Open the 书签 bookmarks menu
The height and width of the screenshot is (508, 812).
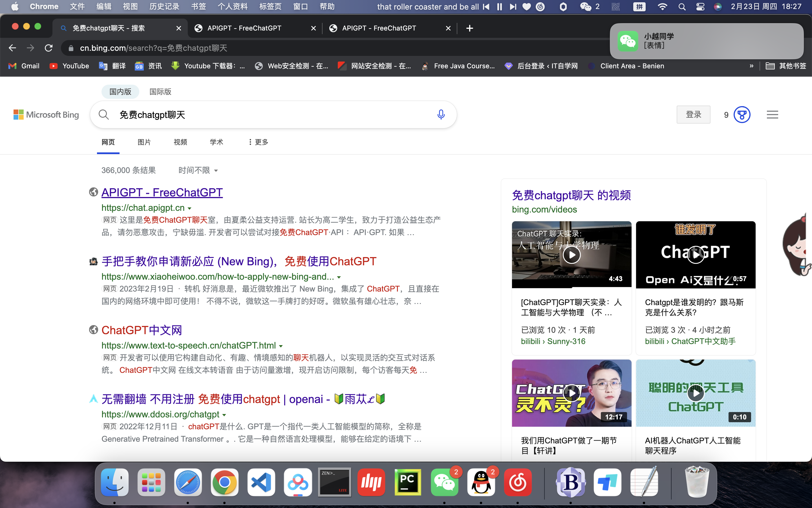pos(198,7)
